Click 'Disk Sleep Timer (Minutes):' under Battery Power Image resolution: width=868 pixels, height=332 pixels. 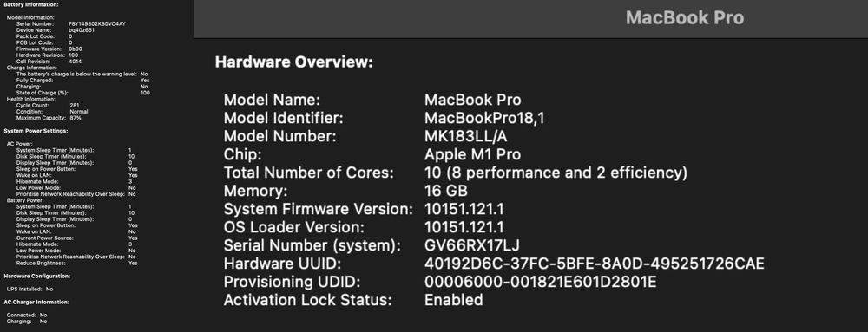52,212
